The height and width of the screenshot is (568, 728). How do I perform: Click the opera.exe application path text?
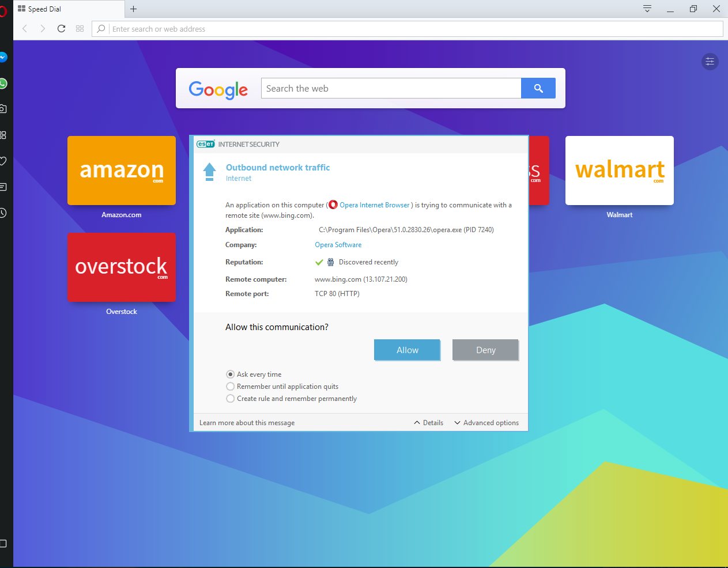[406, 230]
